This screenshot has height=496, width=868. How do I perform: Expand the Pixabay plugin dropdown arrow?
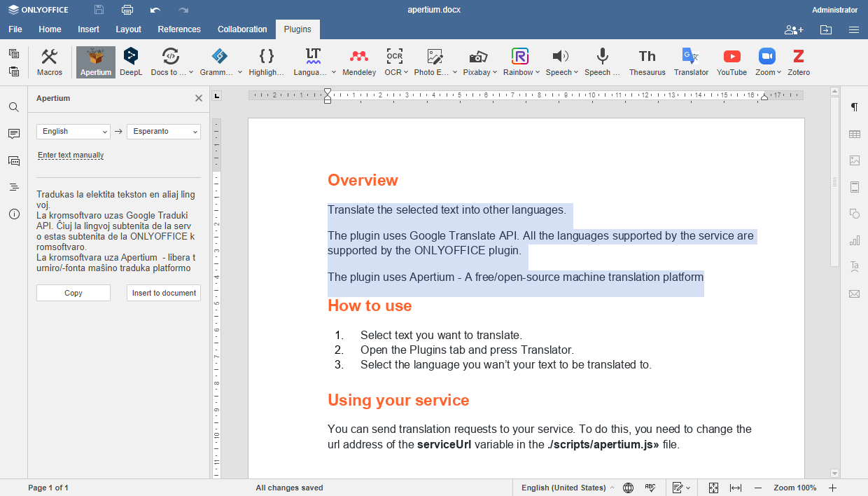point(495,72)
